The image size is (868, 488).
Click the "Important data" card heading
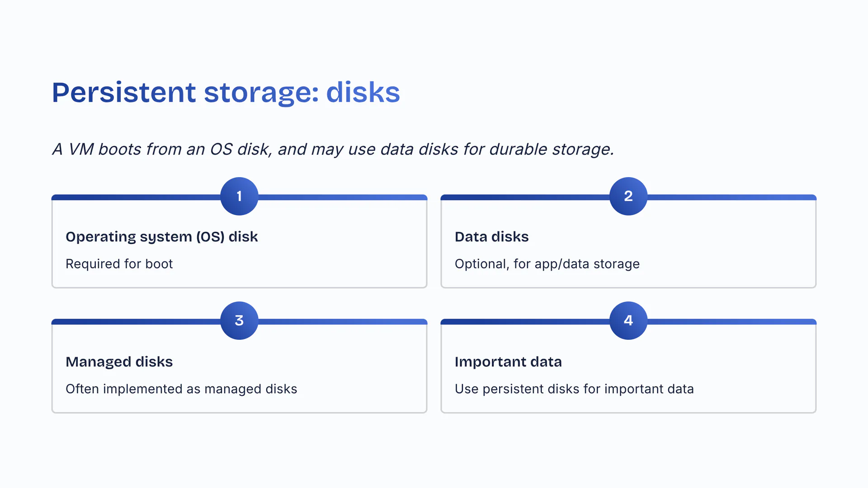pos(508,362)
